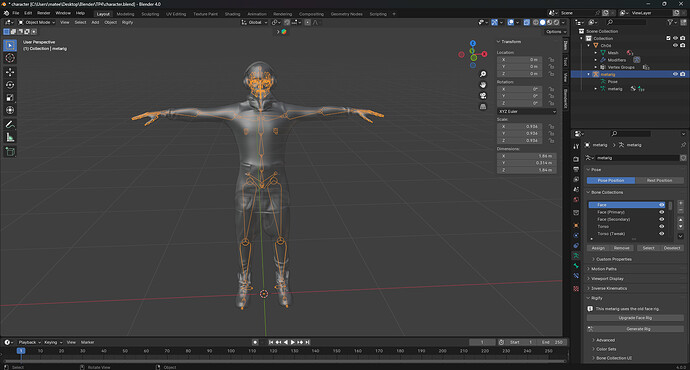
Task: Activate the Rotate tool
Action: click(10, 85)
